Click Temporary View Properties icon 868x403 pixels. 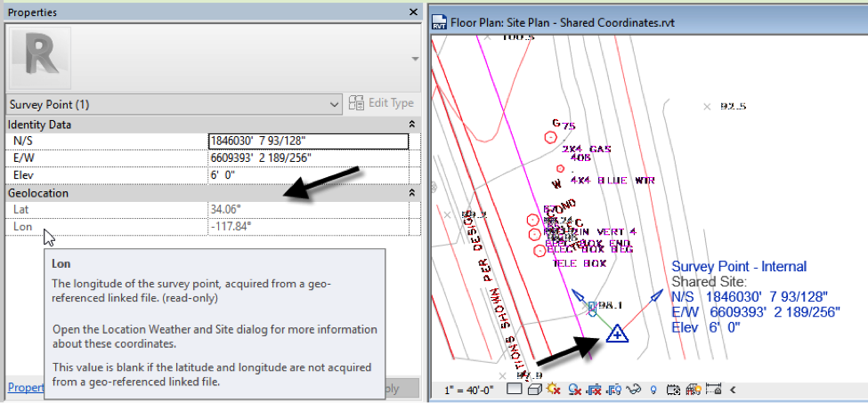673,390
